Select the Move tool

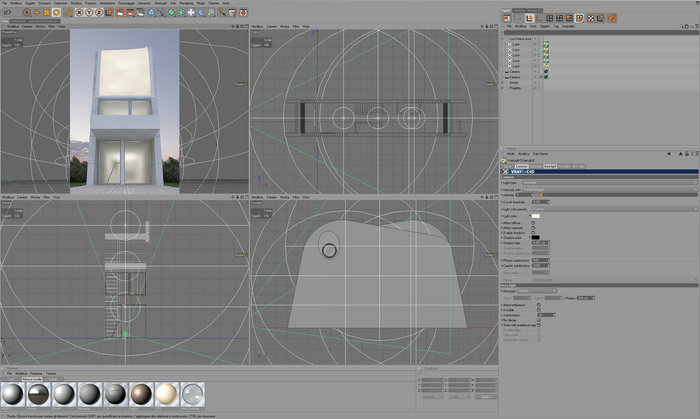37,12
